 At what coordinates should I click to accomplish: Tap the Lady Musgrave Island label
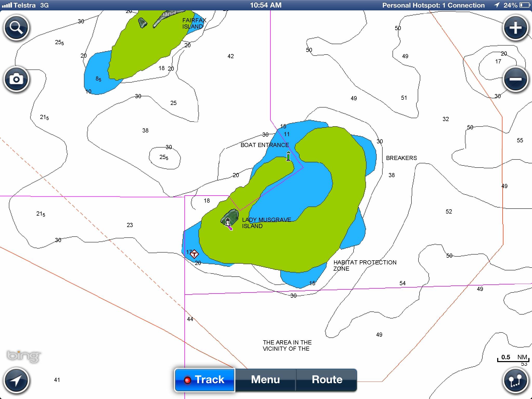coord(266,223)
